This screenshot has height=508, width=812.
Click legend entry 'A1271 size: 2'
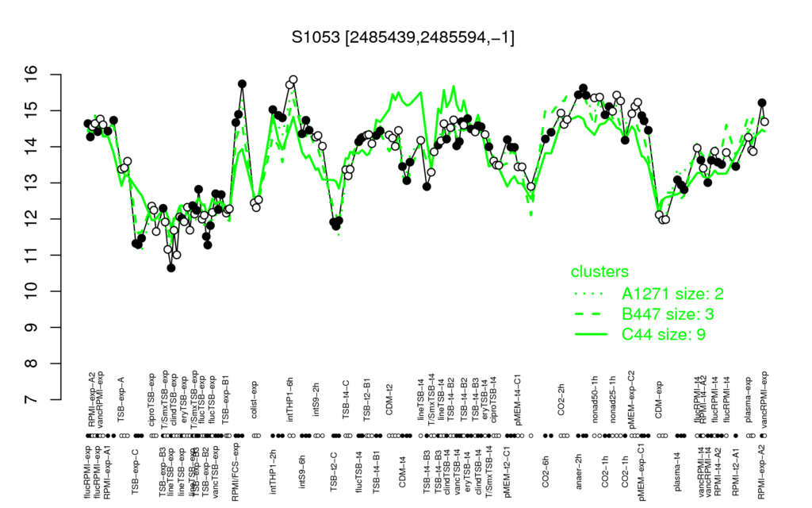672,294
